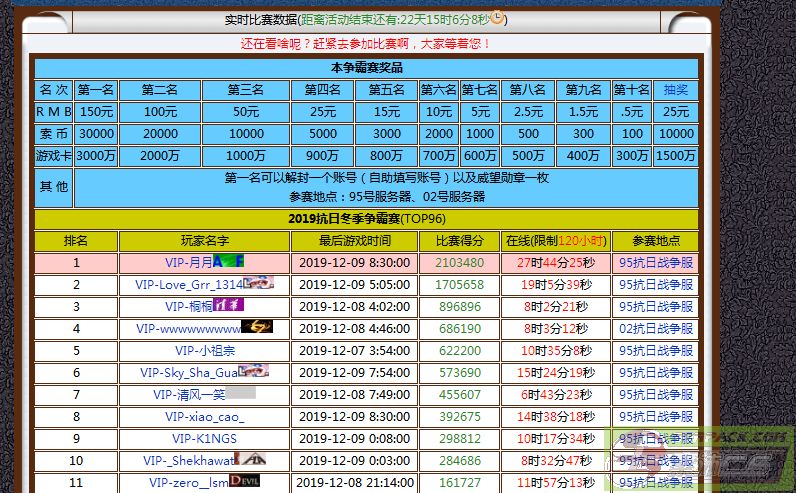Viewport: 796px width, 493px height.
Task: Click the 比赛得分 column header
Action: [x=460, y=241]
